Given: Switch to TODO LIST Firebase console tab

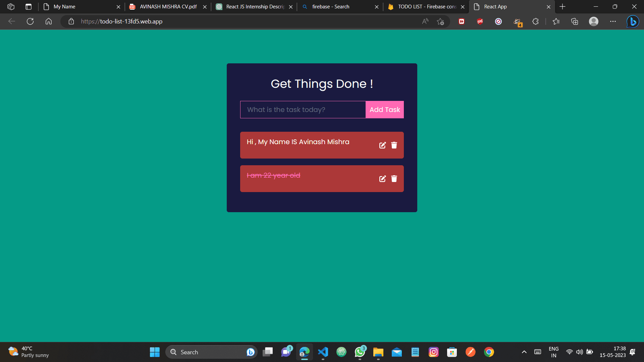Looking at the screenshot, I should pyautogui.click(x=426, y=7).
